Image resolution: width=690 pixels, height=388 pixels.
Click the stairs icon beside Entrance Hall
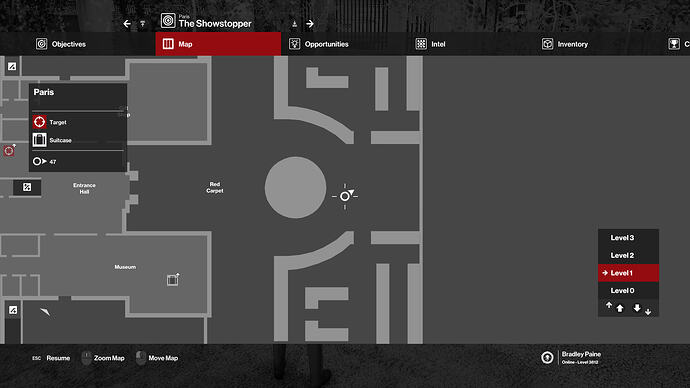(x=27, y=187)
